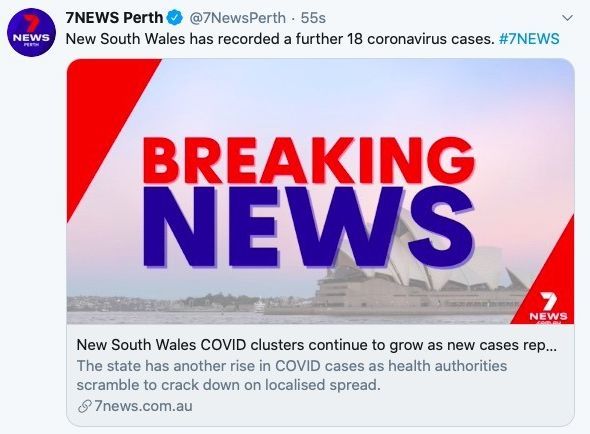The width and height of the screenshot is (590, 434).
Task: Select the tweet text about 18 coronavirus cases
Action: [x=280, y=39]
